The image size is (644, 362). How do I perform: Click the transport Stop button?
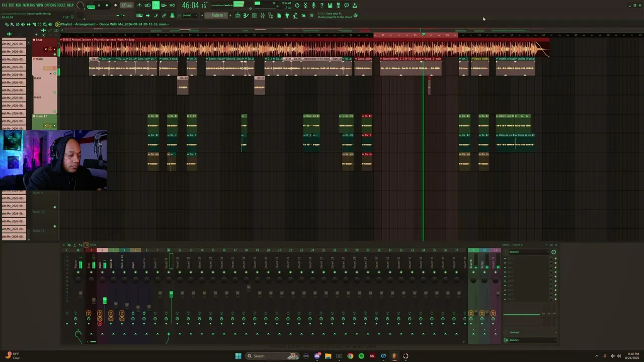point(107,6)
